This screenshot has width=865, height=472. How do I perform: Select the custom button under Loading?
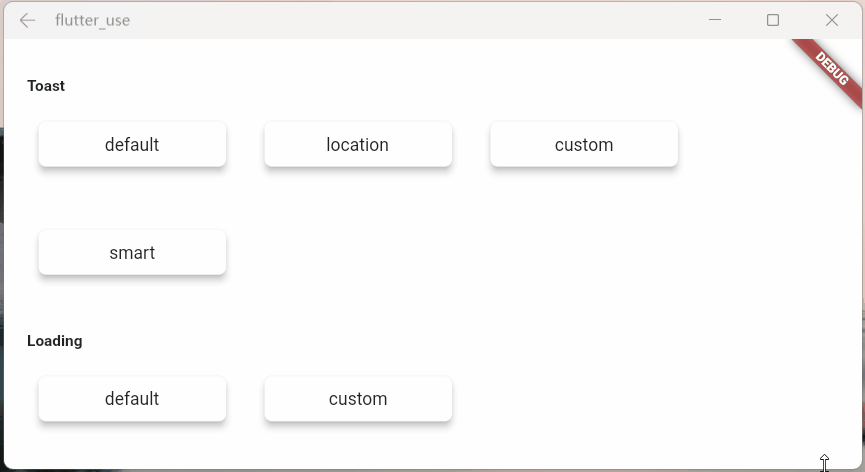(x=358, y=399)
